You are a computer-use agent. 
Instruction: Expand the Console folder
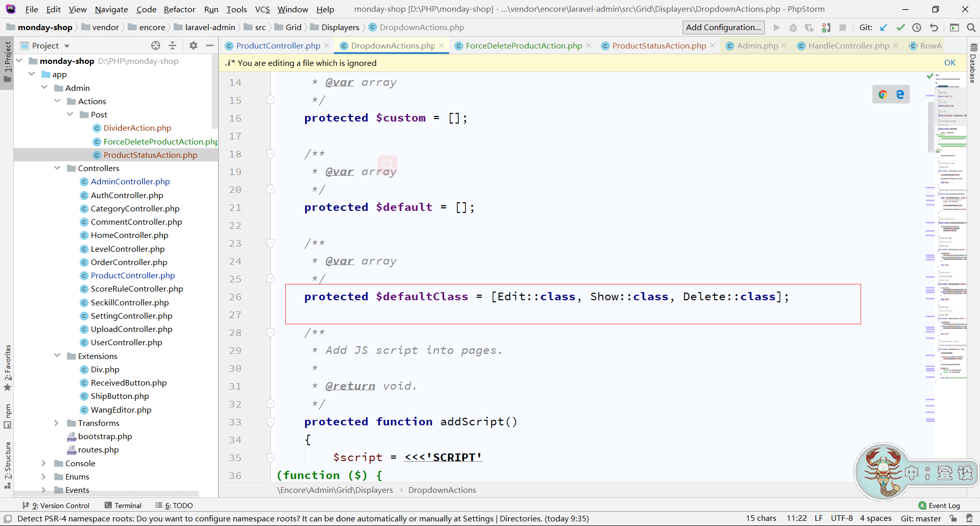click(44, 463)
